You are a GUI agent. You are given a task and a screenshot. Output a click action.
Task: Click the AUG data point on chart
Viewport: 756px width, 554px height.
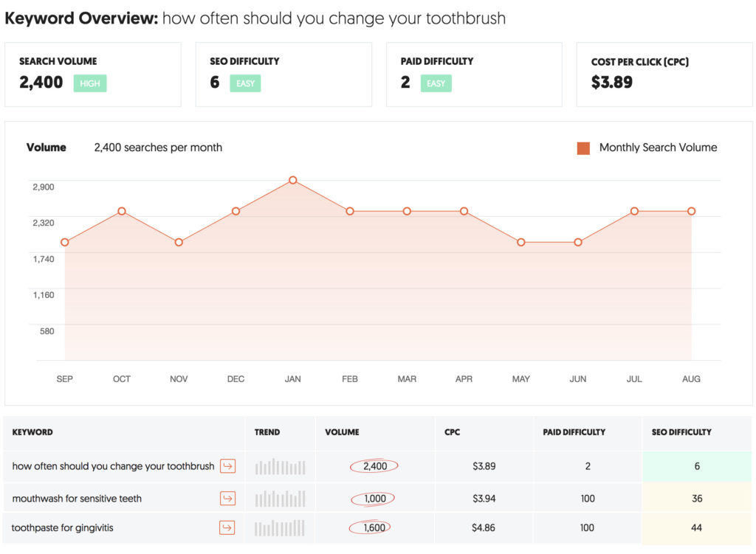pos(692,211)
